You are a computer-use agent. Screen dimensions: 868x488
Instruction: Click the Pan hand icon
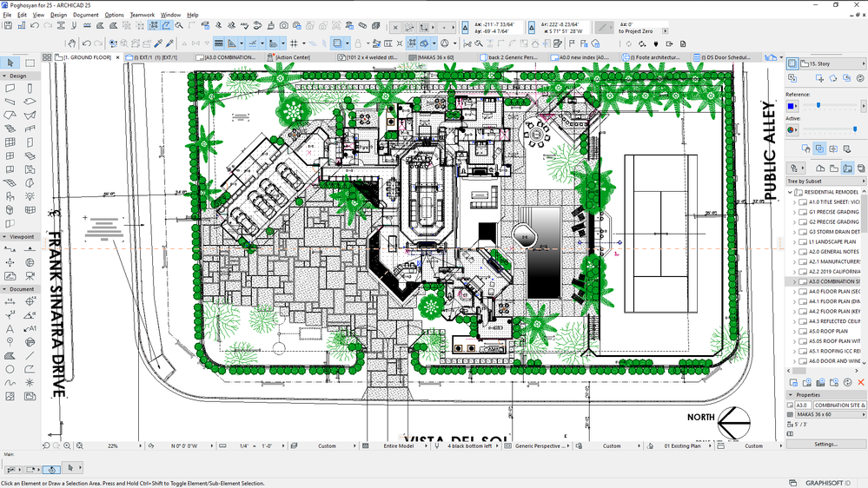(x=71, y=43)
